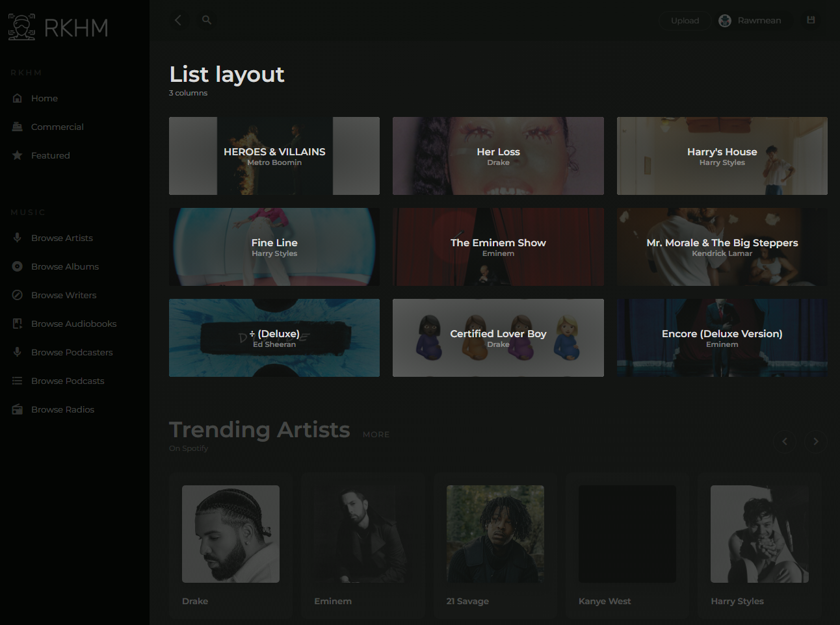Click the Featured star icon
The image size is (840, 625).
pos(18,155)
